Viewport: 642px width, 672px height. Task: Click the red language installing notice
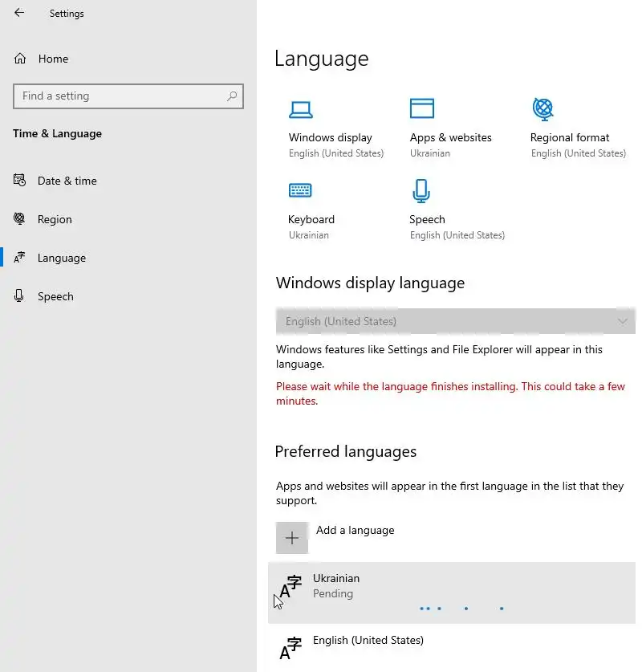tap(450, 393)
